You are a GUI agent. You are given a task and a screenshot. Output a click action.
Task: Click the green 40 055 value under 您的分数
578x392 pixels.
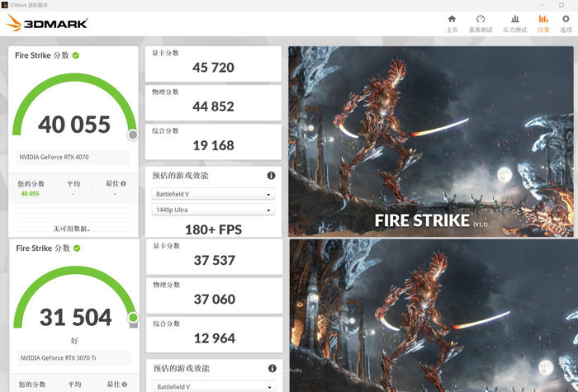point(30,194)
